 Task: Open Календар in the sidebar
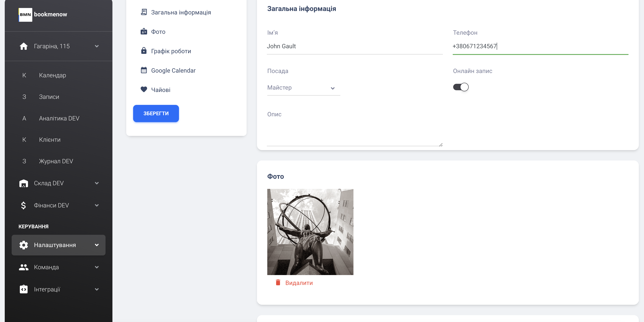[x=53, y=75]
